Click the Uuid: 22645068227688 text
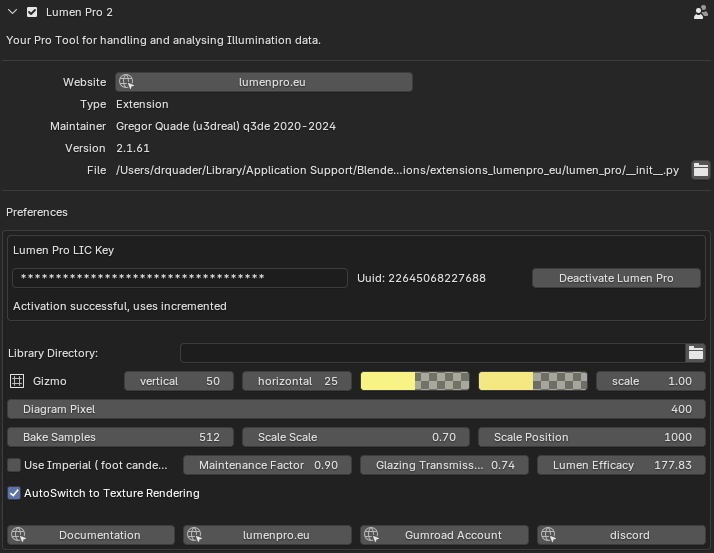Viewport: 714px width, 553px height. [421, 278]
